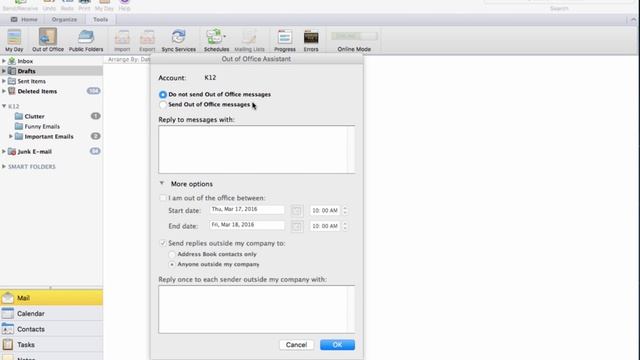Screen dimensions: 640x360
Task: Open the Errors toolbar icon
Action: point(311,40)
